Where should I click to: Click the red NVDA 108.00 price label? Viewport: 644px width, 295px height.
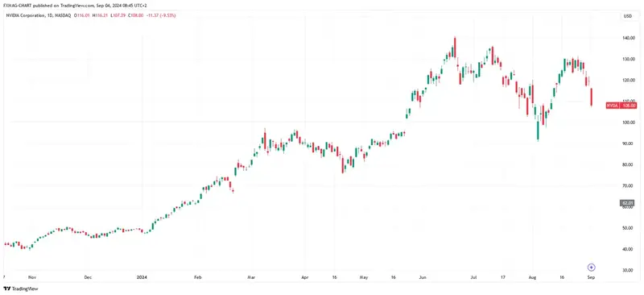tap(621, 106)
